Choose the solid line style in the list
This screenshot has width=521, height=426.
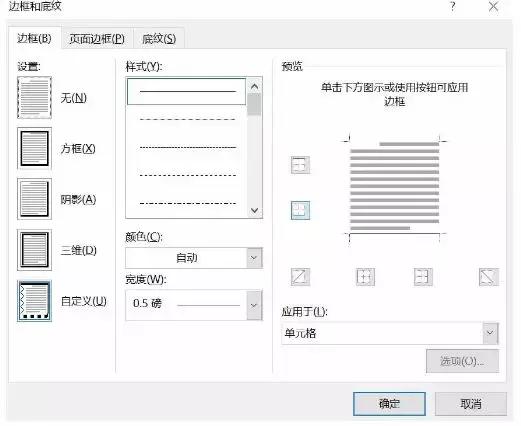coord(187,91)
